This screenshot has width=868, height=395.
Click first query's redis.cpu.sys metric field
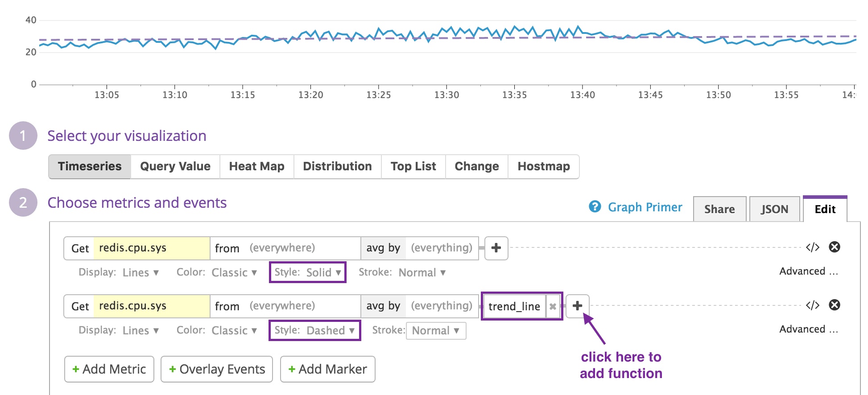click(152, 248)
